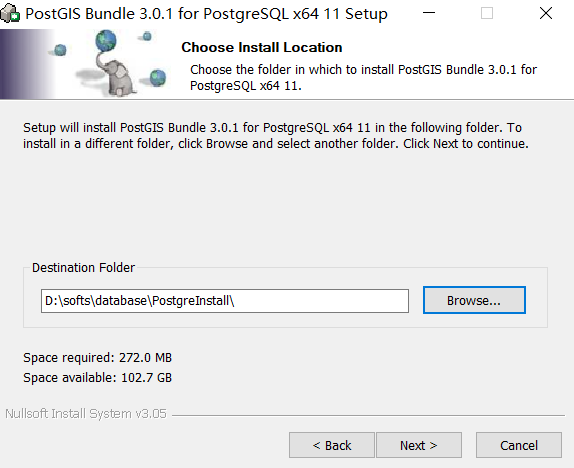Cancel the PostGIS installation
574x468 pixels.
click(x=519, y=445)
